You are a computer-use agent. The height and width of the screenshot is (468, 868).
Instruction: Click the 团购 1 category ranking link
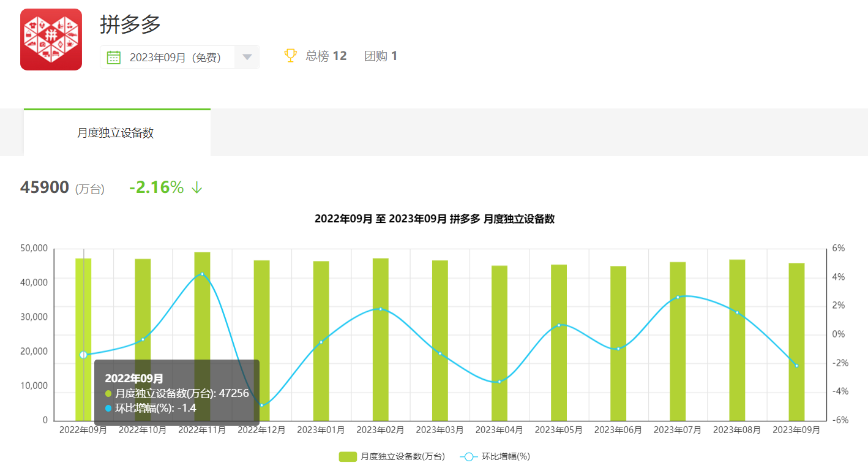(x=380, y=56)
